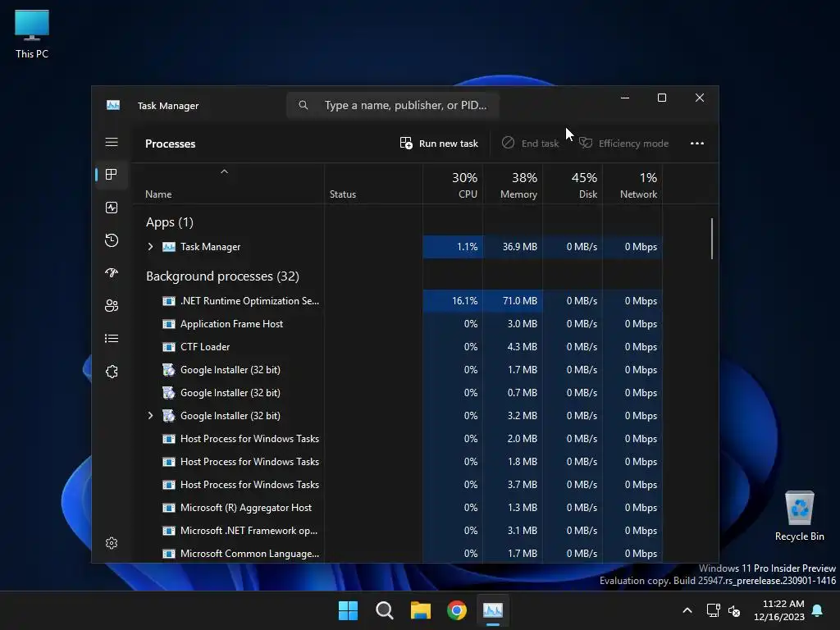Select the CTF Loader process

point(397,347)
